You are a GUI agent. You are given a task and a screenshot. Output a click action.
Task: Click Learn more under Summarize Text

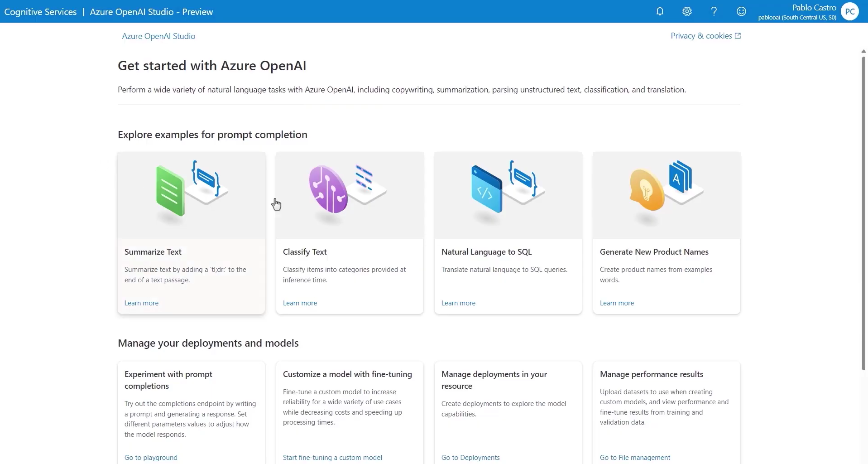[141, 303]
